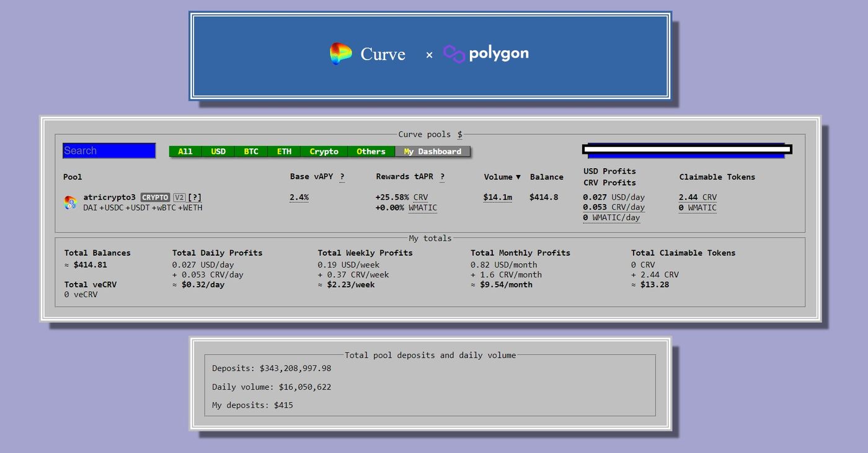868x453 pixels.
Task: Focus the pool Search field
Action: pos(109,151)
